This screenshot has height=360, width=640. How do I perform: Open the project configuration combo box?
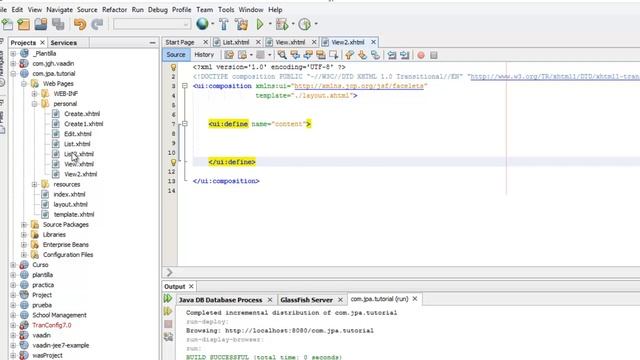click(x=152, y=24)
